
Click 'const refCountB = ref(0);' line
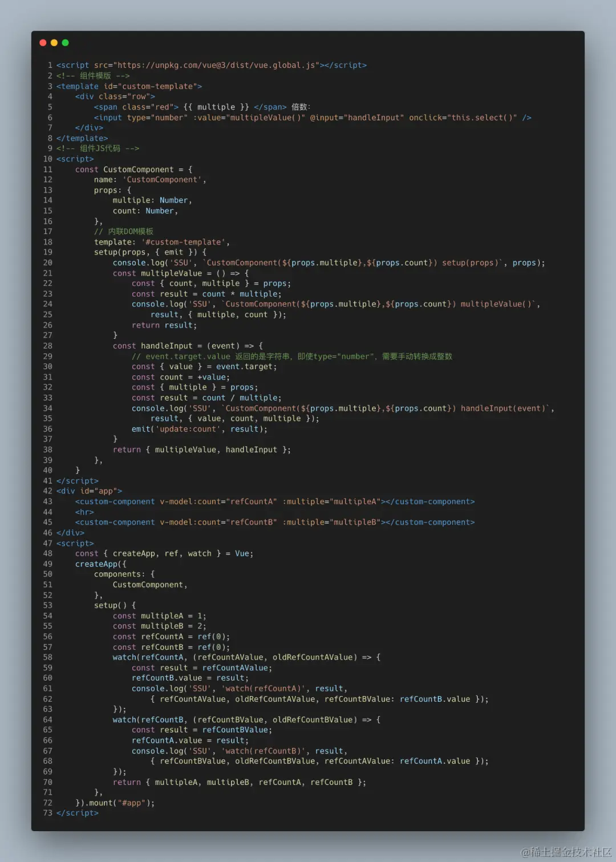[171, 647]
